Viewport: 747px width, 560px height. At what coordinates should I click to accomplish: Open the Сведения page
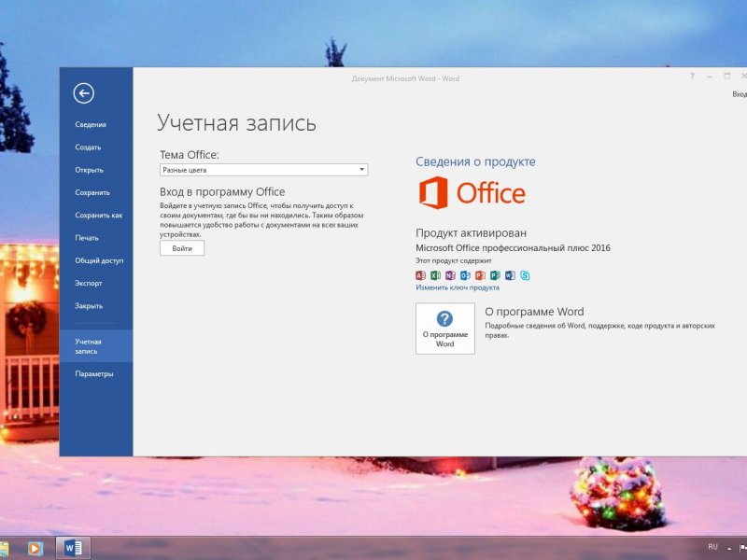coord(91,125)
